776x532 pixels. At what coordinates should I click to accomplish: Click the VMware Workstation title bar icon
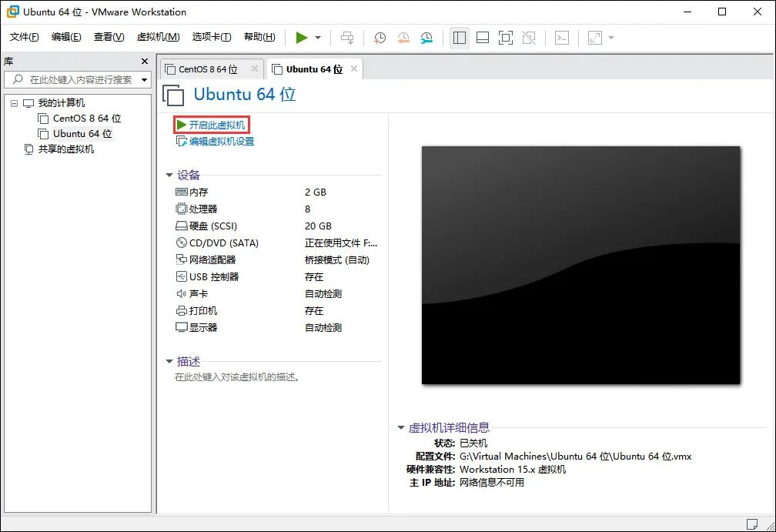12,12
